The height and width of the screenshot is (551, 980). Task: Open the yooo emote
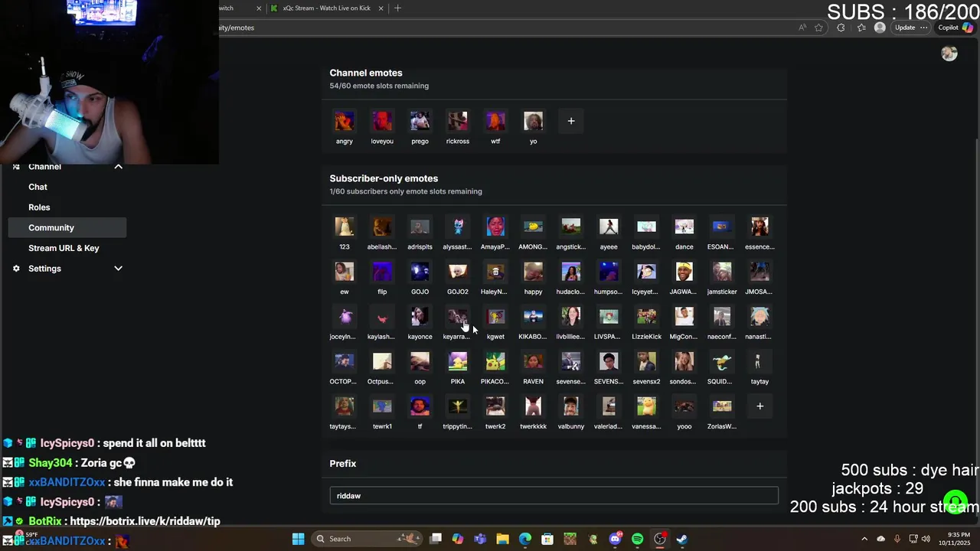pyautogui.click(x=684, y=406)
